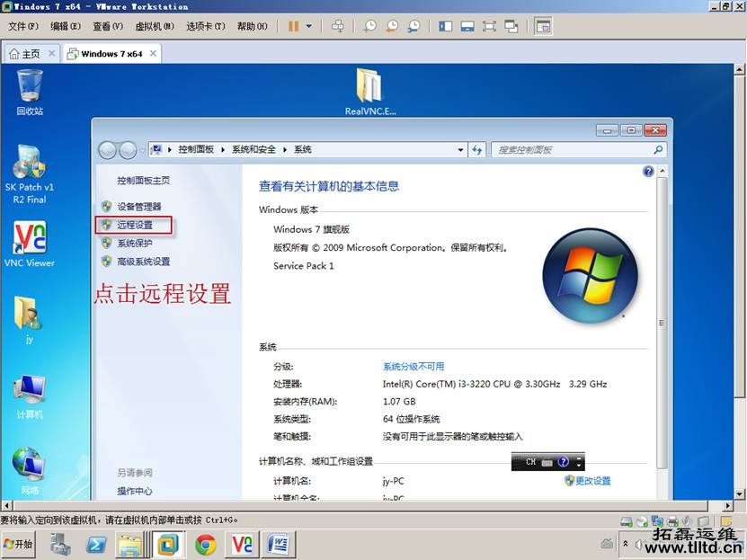Toggle the library sidebar visibility

coord(445,27)
